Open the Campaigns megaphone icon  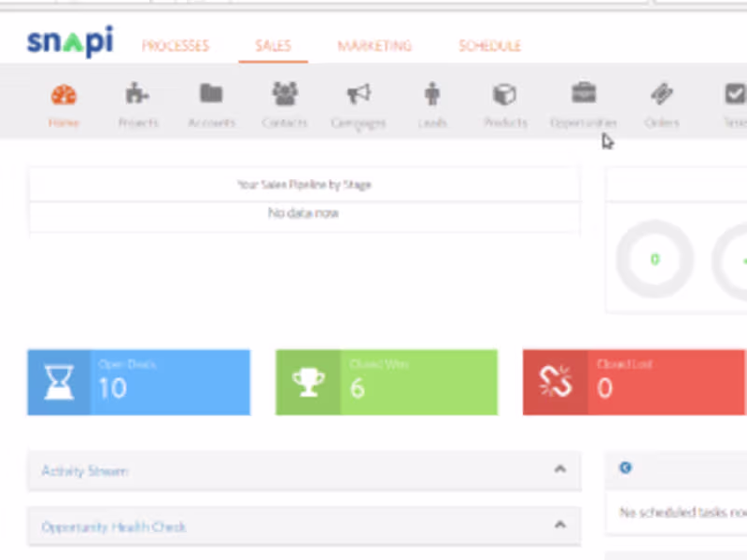(359, 94)
